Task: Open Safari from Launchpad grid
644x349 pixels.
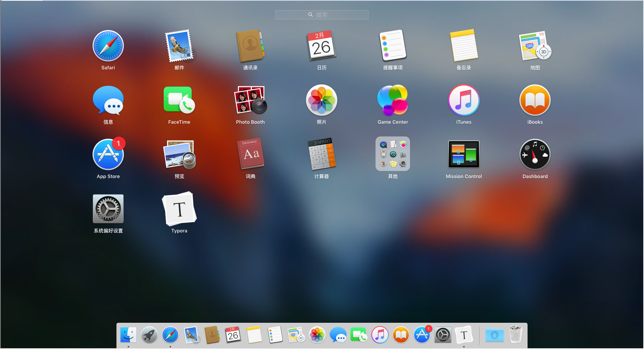Action: click(108, 46)
